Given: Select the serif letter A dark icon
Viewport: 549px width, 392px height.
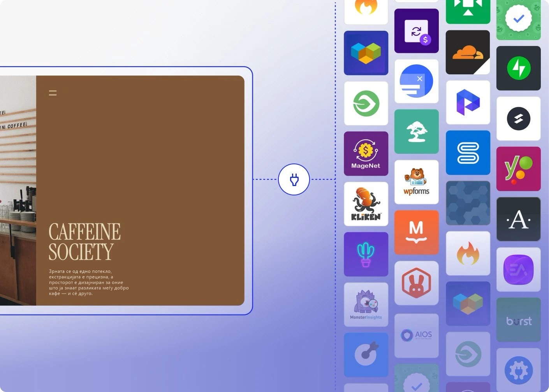Looking at the screenshot, I should pos(519,219).
